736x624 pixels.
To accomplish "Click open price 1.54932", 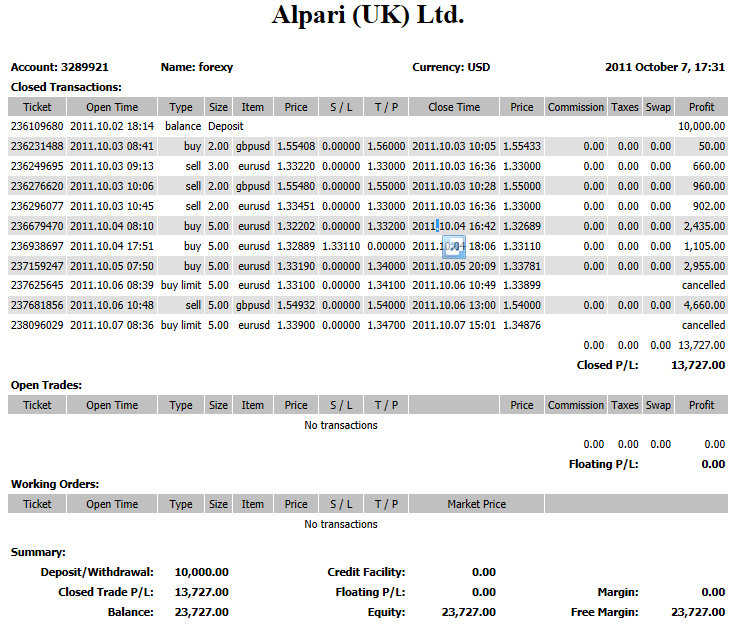I will click(x=296, y=305).
